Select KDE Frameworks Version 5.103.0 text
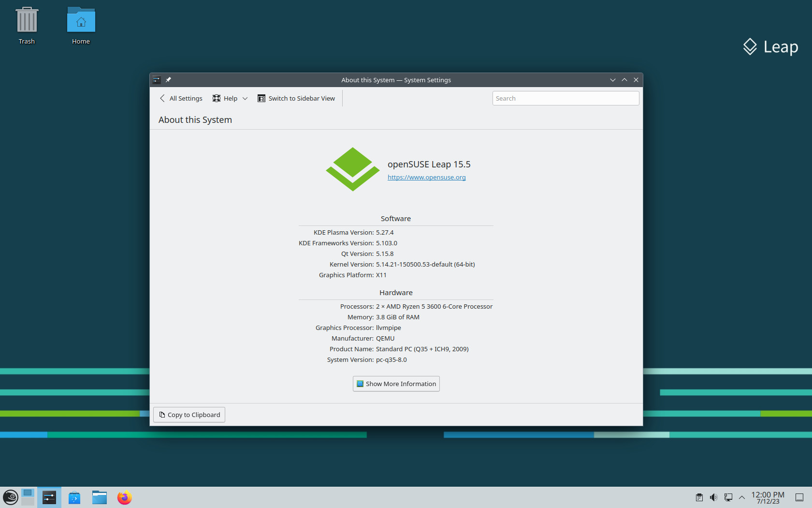Image resolution: width=812 pixels, height=508 pixels. (x=387, y=243)
